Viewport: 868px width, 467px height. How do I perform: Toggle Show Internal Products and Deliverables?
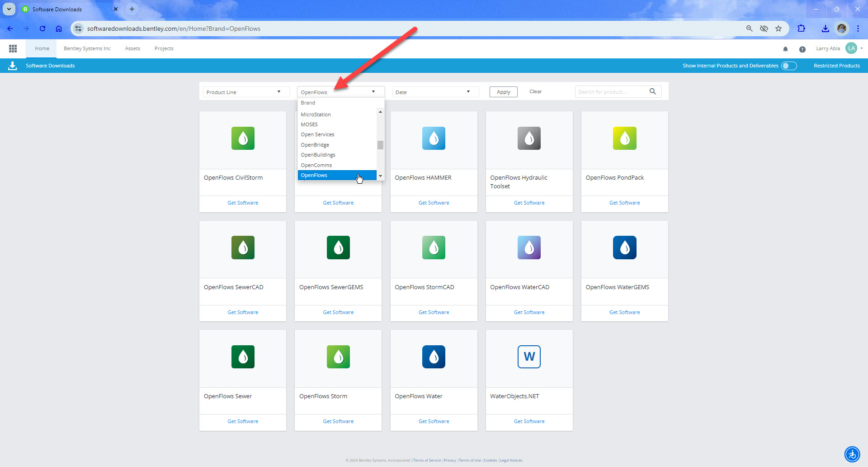(789, 66)
